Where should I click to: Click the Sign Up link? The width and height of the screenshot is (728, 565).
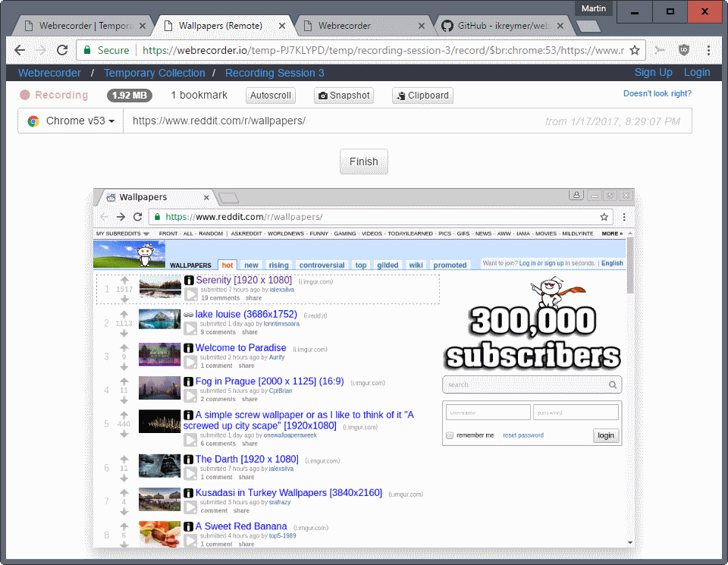pos(653,72)
